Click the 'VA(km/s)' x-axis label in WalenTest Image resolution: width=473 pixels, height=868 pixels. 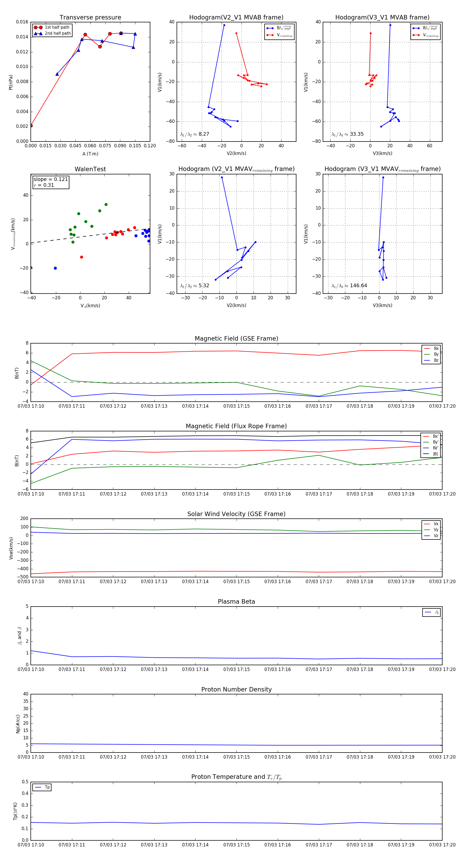click(x=90, y=306)
